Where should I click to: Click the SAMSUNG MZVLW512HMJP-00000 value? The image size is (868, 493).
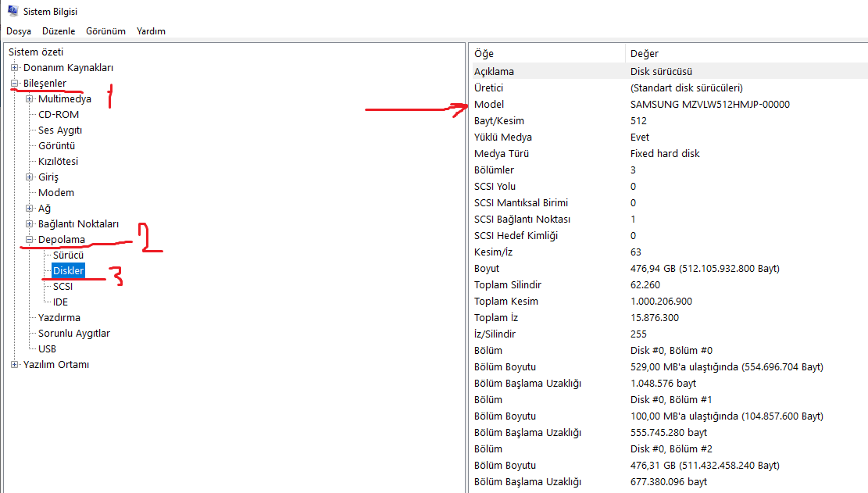coord(709,105)
